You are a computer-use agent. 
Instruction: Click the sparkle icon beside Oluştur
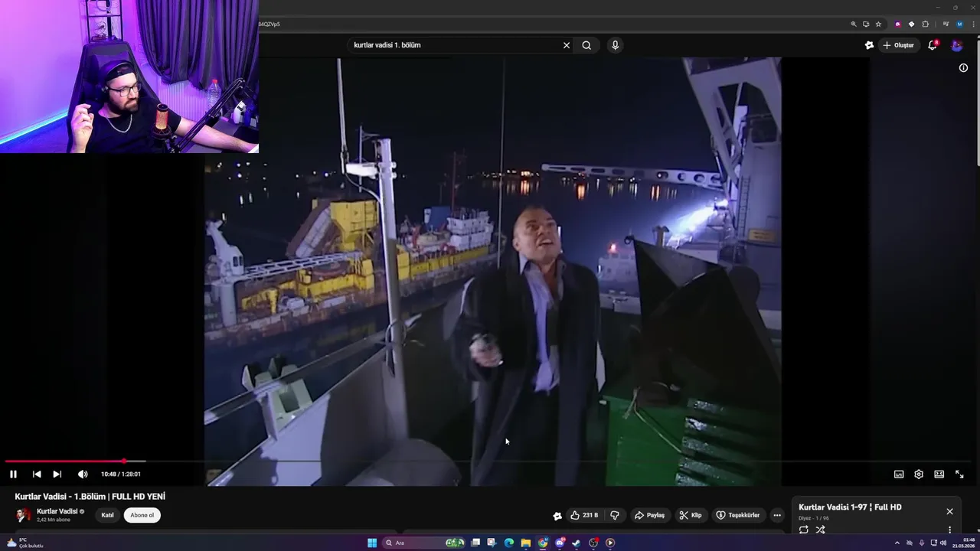(x=869, y=45)
